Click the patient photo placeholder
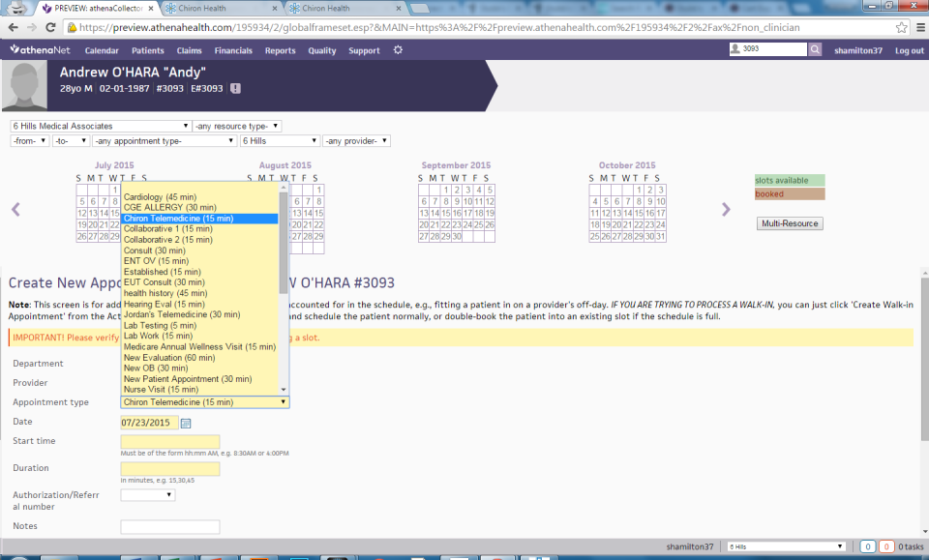The image size is (929, 560). pos(24,85)
